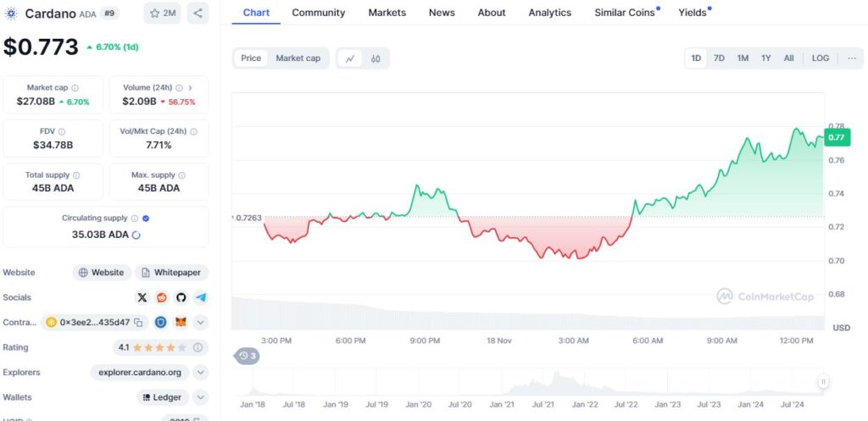Open the Reddit social icon

tap(162, 297)
